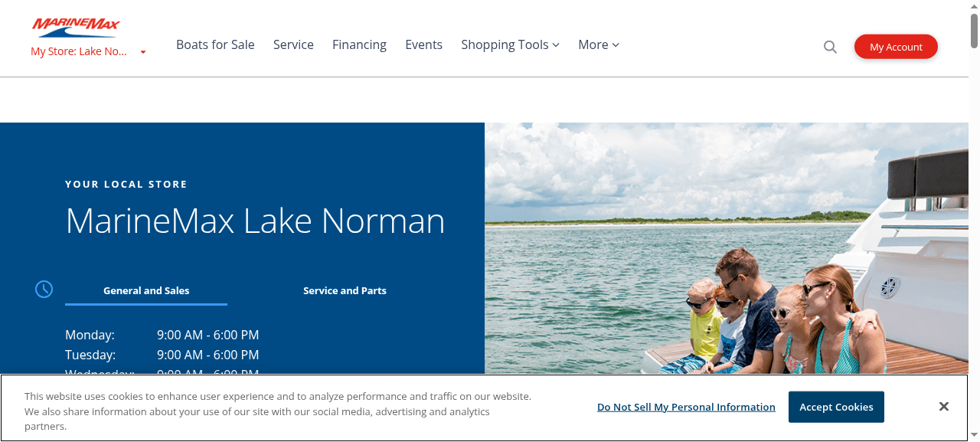
Task: Click the family on boat photo
Action: point(727,248)
